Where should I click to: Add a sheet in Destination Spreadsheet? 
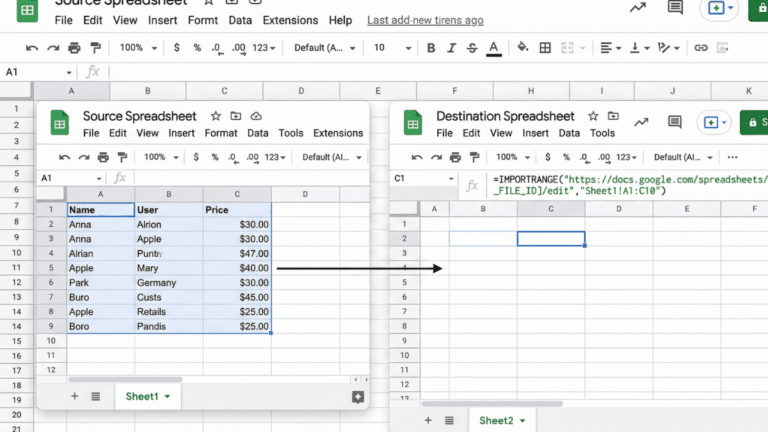(428, 420)
